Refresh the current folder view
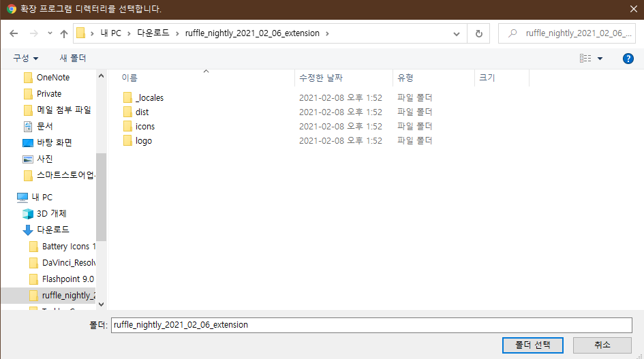 tap(478, 33)
